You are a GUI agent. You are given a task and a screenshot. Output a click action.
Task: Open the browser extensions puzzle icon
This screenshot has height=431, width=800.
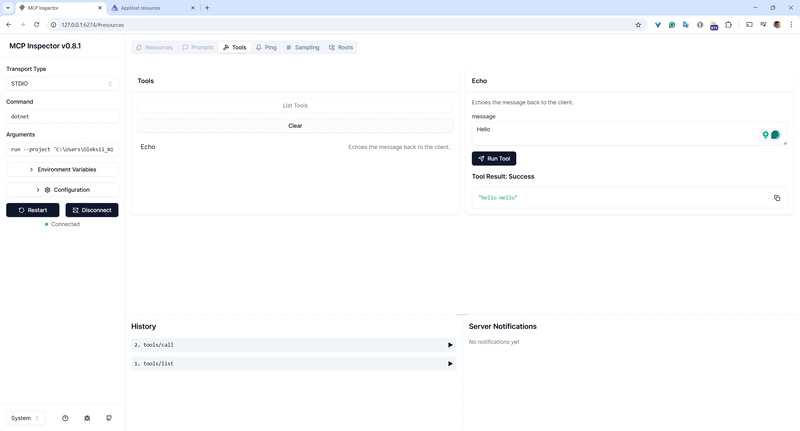coord(729,24)
